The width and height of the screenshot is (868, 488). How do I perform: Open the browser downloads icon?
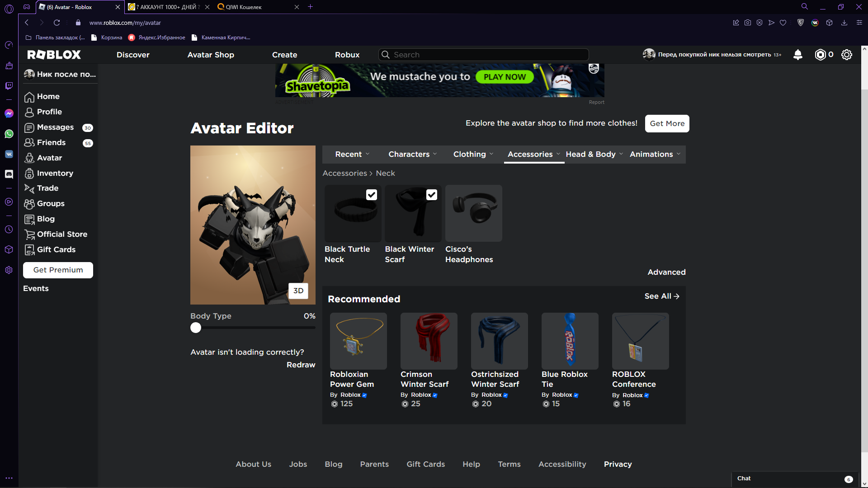(x=844, y=23)
